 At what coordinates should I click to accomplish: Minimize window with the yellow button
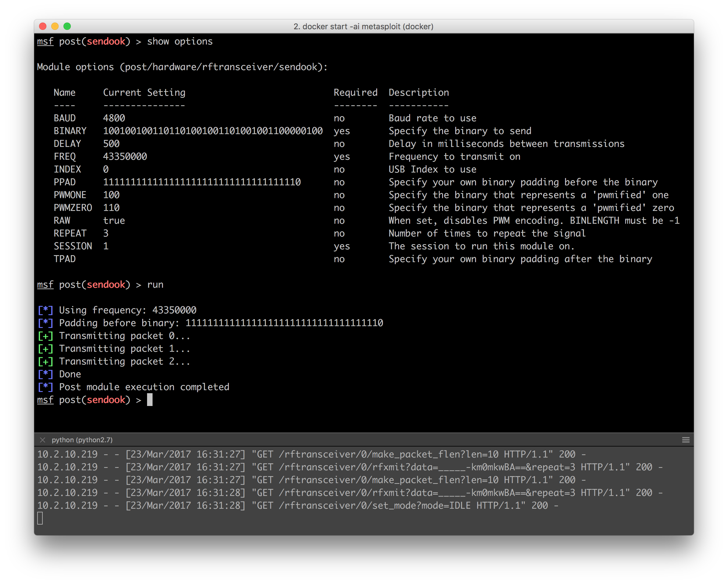pyautogui.click(x=55, y=26)
